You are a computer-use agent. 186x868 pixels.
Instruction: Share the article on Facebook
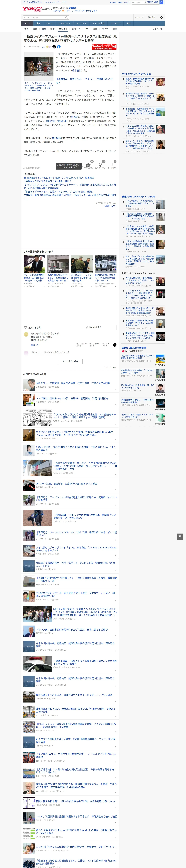pos(59,47)
